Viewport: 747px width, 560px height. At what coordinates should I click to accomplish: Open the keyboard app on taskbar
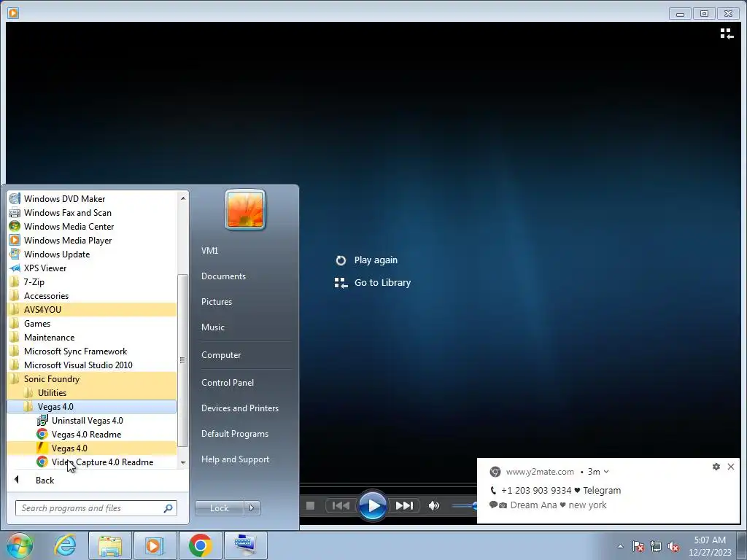point(245,545)
